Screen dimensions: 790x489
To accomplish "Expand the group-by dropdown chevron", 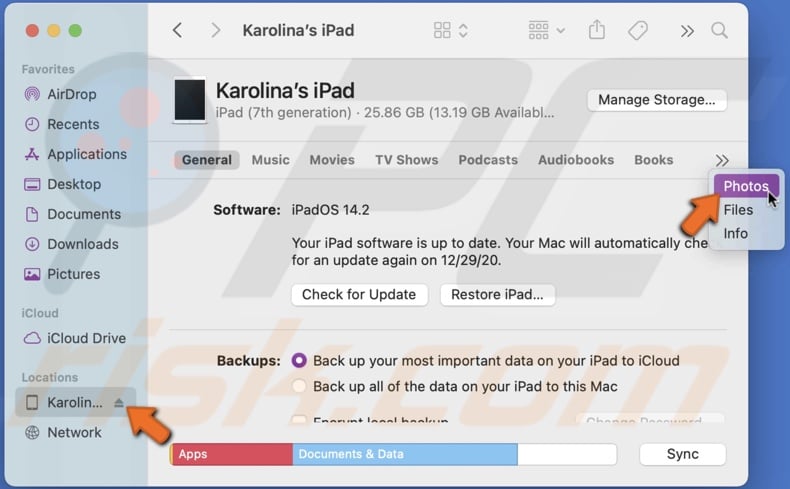I will click(561, 31).
